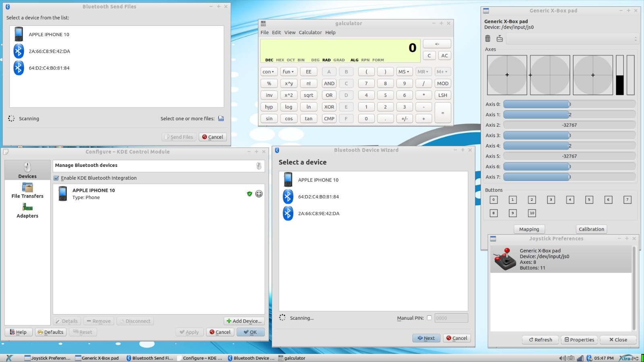The image size is (644, 362).
Task: Click the save profile icon beside the trash
Action: (x=500, y=39)
